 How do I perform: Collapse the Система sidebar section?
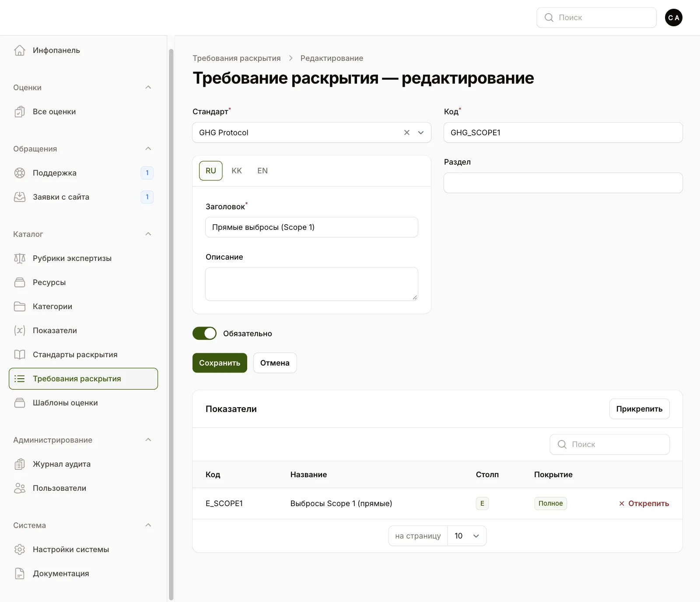coord(148,525)
